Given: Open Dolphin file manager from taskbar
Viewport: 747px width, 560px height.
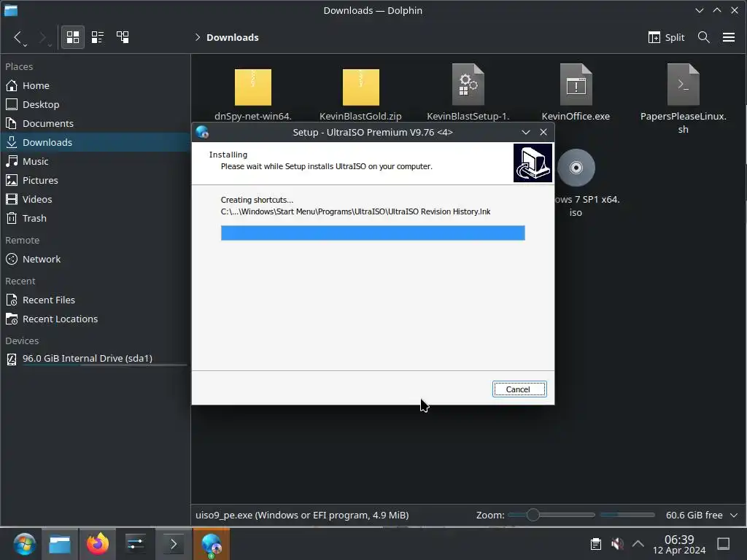Looking at the screenshot, I should coord(60,544).
